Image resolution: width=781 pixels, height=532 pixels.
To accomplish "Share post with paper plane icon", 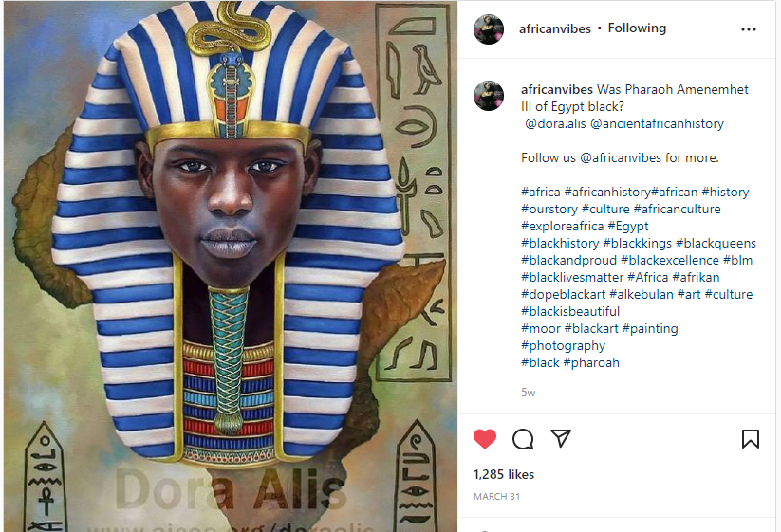I will (561, 438).
